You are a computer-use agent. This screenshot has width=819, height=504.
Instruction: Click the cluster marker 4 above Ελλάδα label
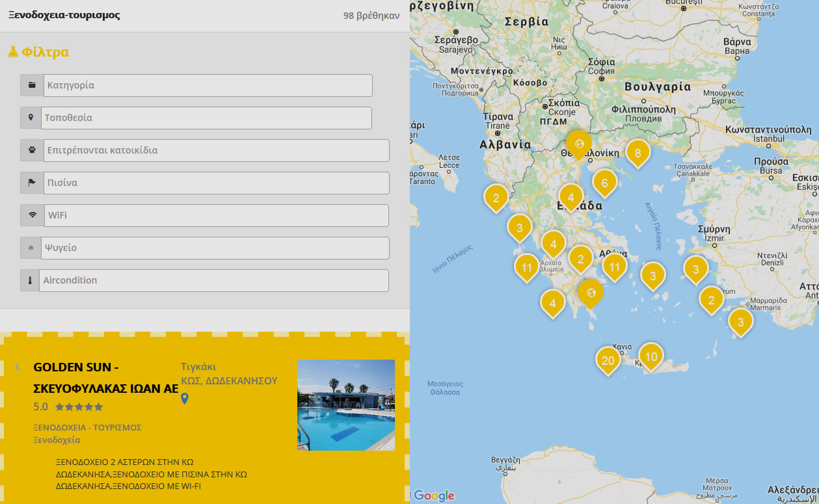click(571, 198)
